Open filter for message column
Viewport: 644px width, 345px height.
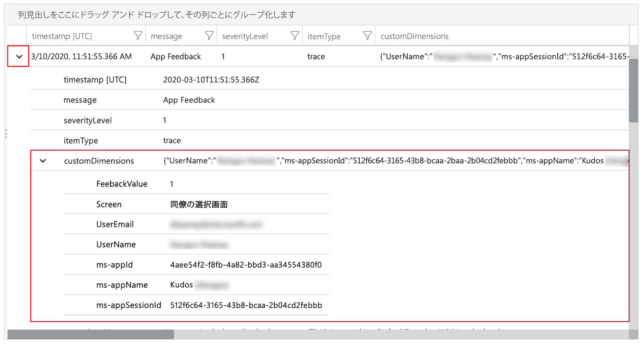pyautogui.click(x=209, y=36)
